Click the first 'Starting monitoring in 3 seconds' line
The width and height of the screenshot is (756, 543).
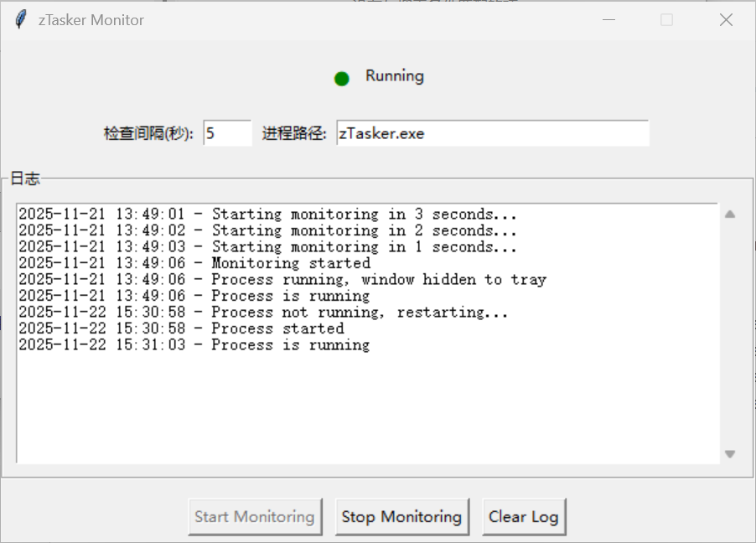click(x=267, y=214)
